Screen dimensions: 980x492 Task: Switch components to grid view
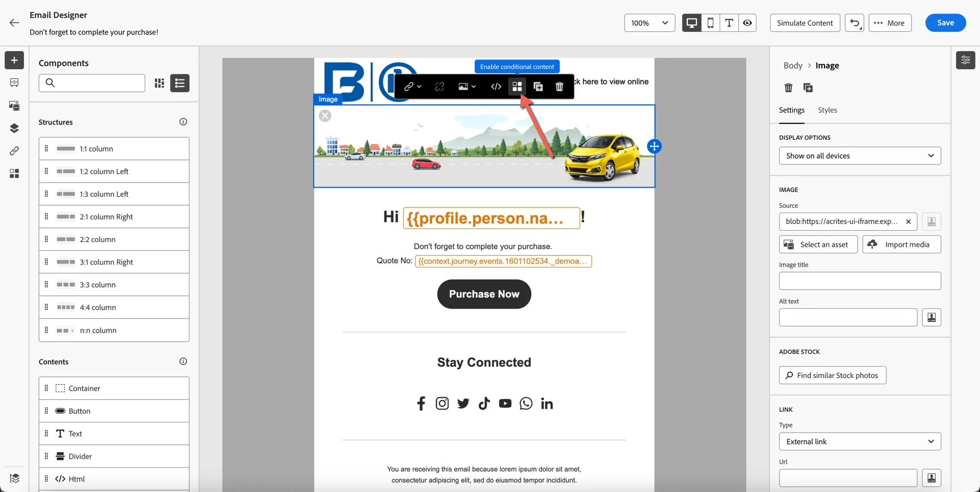click(159, 83)
